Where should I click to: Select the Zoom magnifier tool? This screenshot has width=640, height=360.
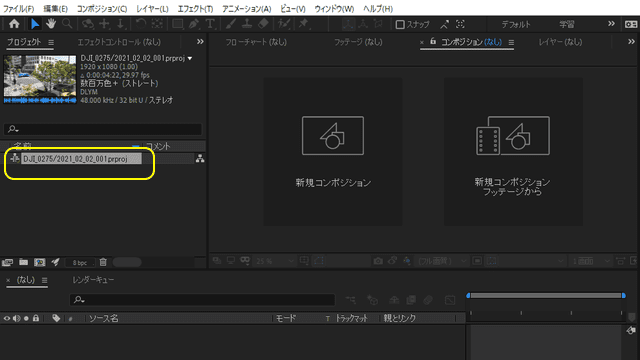pos(67,24)
